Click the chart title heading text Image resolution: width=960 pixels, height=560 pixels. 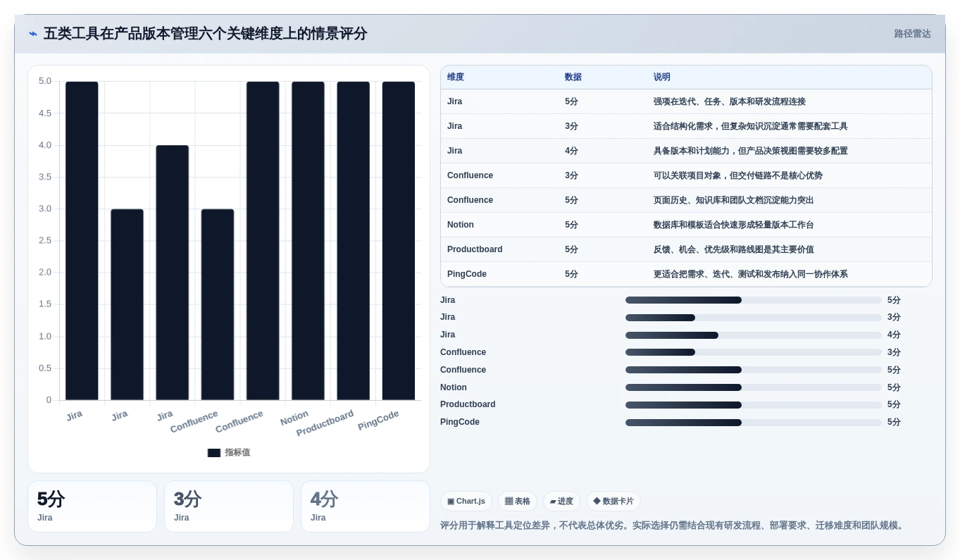205,34
